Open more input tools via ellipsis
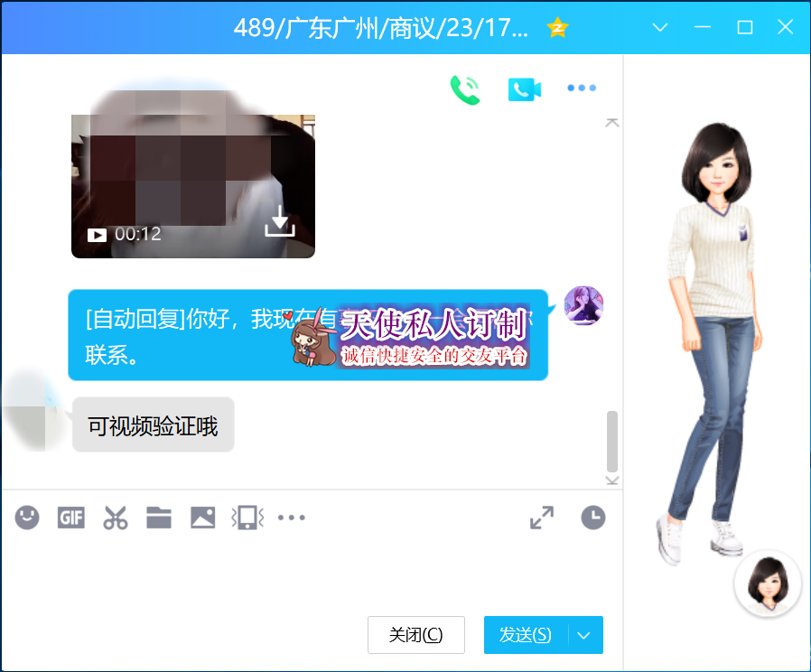 point(291,518)
